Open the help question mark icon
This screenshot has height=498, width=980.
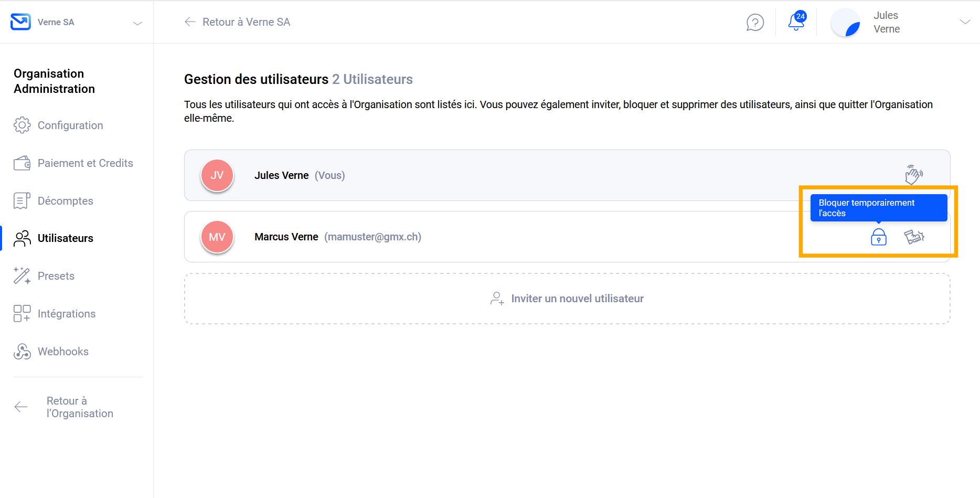pos(755,23)
